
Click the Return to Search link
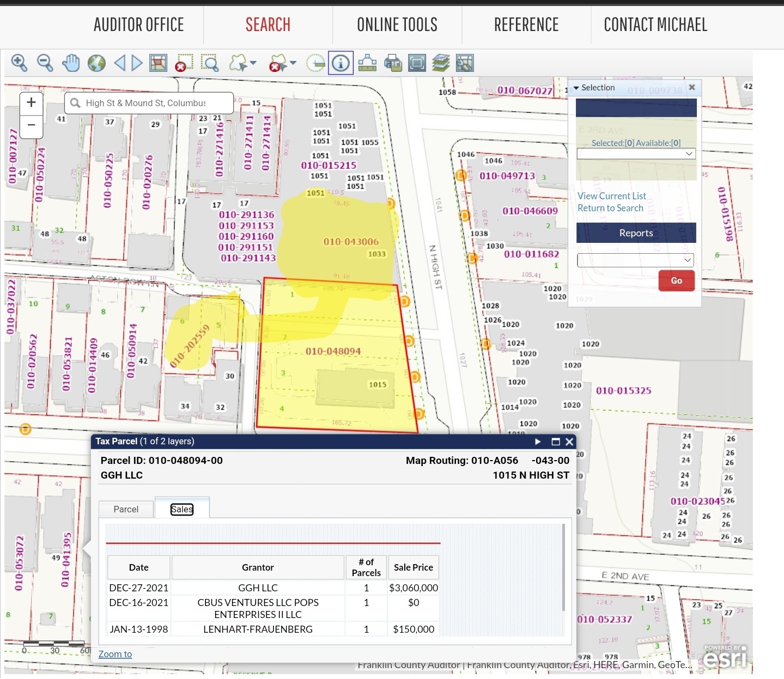coord(610,208)
